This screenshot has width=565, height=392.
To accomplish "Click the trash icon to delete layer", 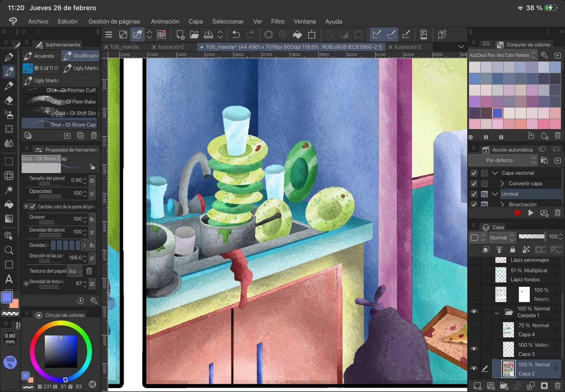I will (557, 386).
